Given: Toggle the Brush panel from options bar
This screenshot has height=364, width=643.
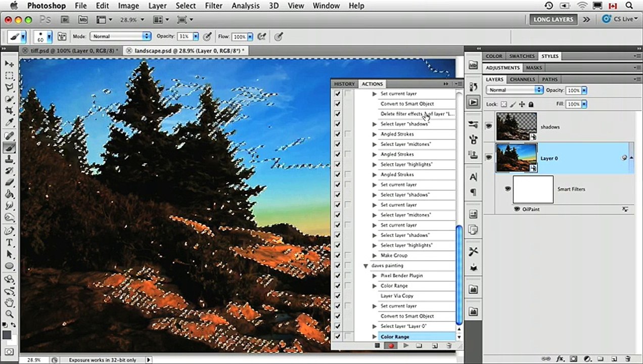Looking at the screenshot, I should (62, 36).
